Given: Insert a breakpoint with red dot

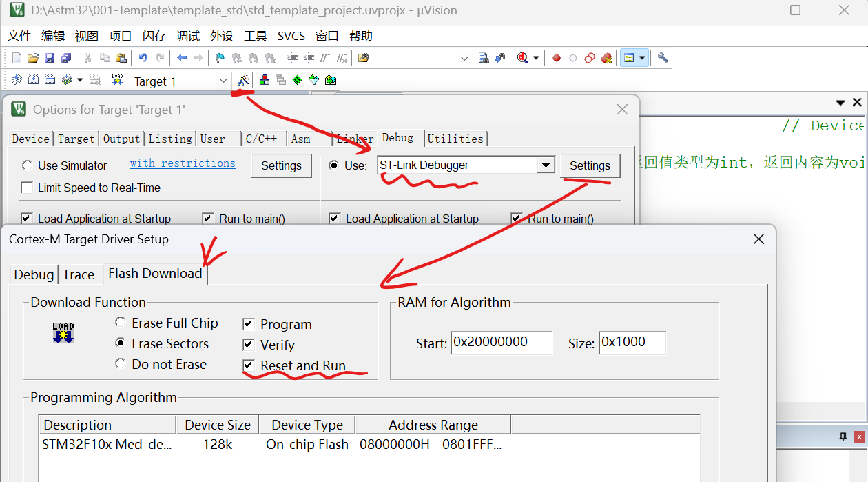Looking at the screenshot, I should 557,58.
